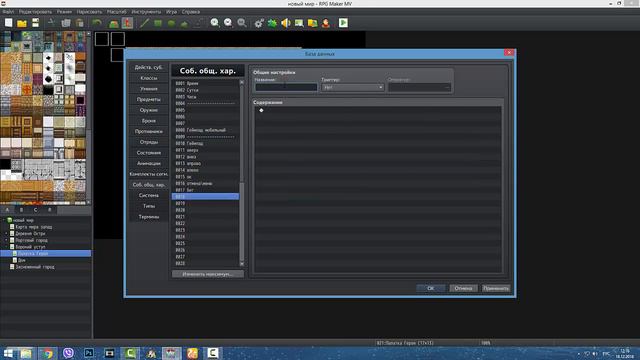Switch to the Противники database tab

click(149, 131)
